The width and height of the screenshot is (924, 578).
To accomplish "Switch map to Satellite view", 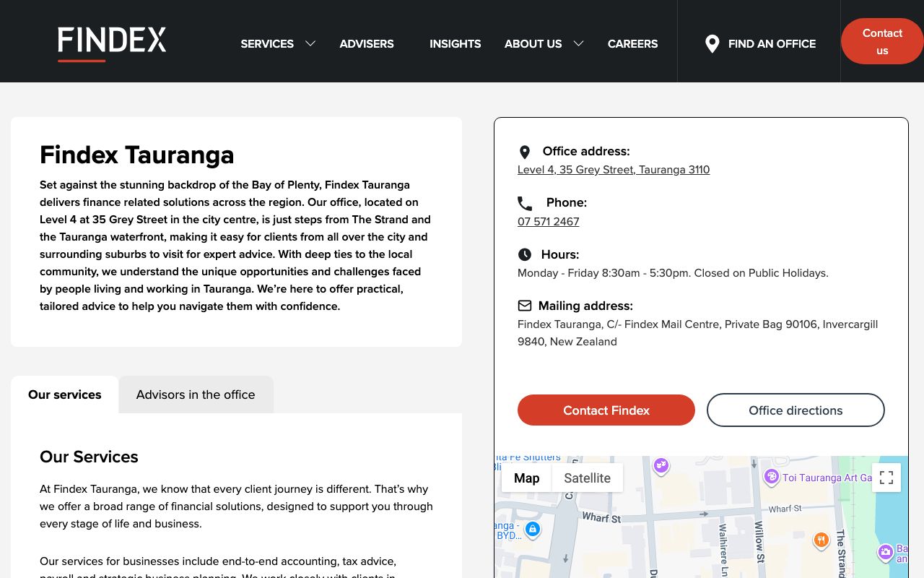I will click(x=587, y=478).
